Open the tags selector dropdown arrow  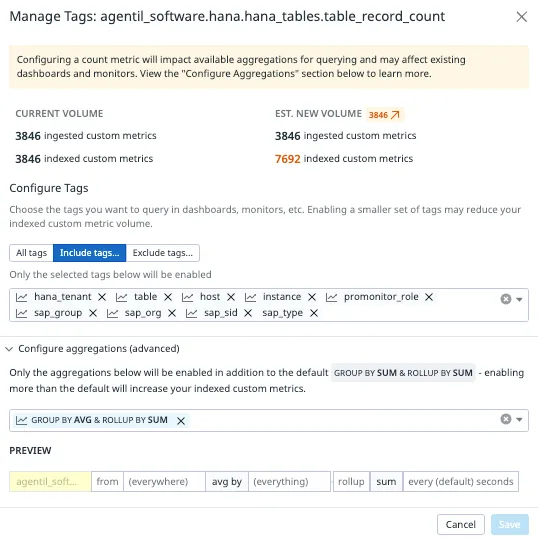pos(519,300)
